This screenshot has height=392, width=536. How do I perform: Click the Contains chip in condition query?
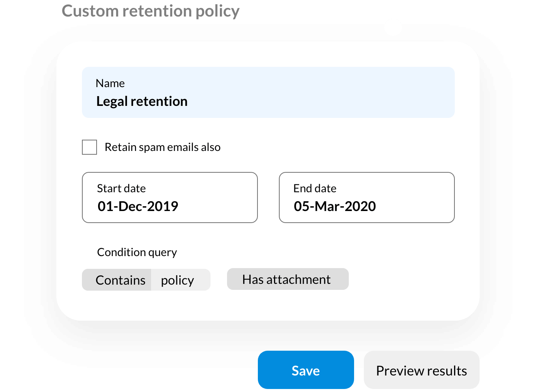(x=121, y=279)
